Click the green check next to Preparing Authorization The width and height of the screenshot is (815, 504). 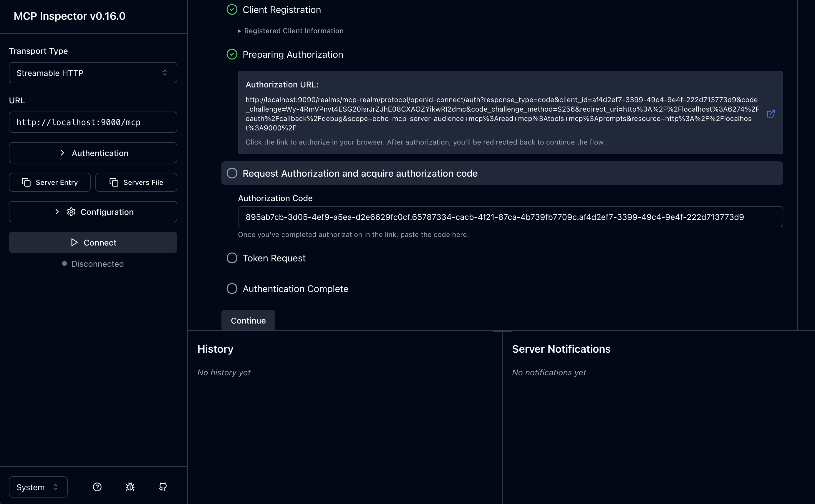(x=232, y=54)
